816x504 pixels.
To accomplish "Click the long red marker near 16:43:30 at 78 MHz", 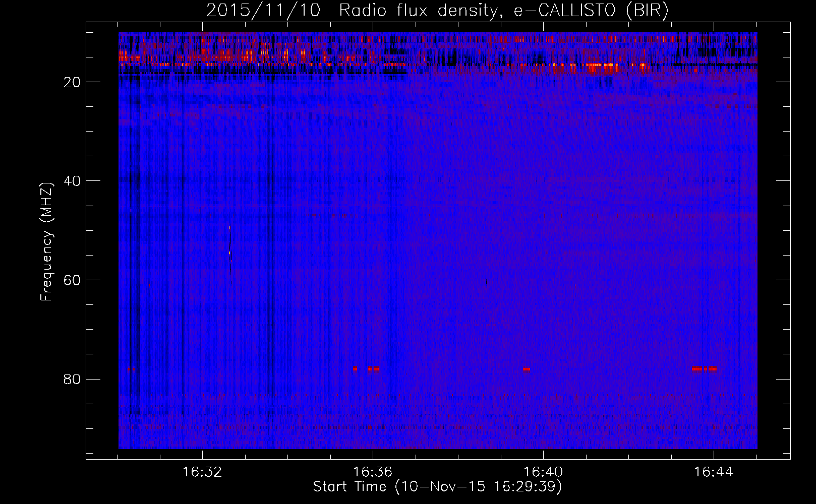I will (x=697, y=368).
